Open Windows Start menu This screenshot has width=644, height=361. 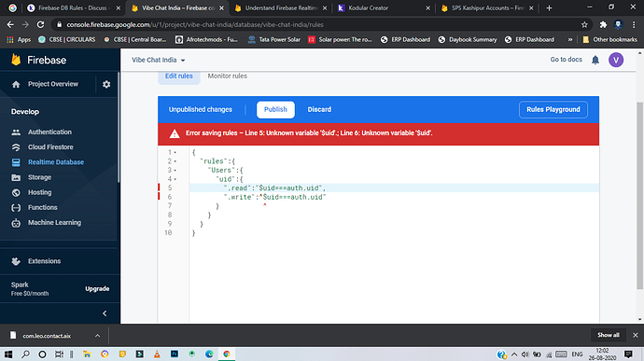pyautogui.click(x=8, y=354)
